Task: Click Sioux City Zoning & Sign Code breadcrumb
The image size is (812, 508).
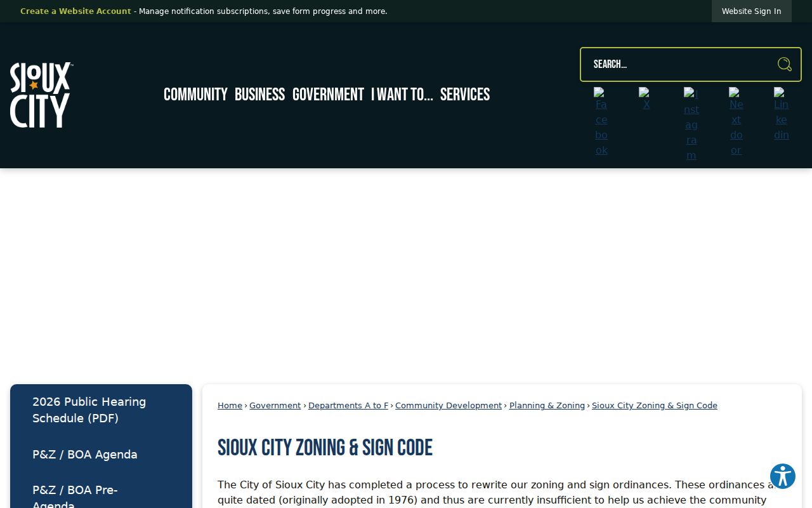Action: [x=655, y=406]
